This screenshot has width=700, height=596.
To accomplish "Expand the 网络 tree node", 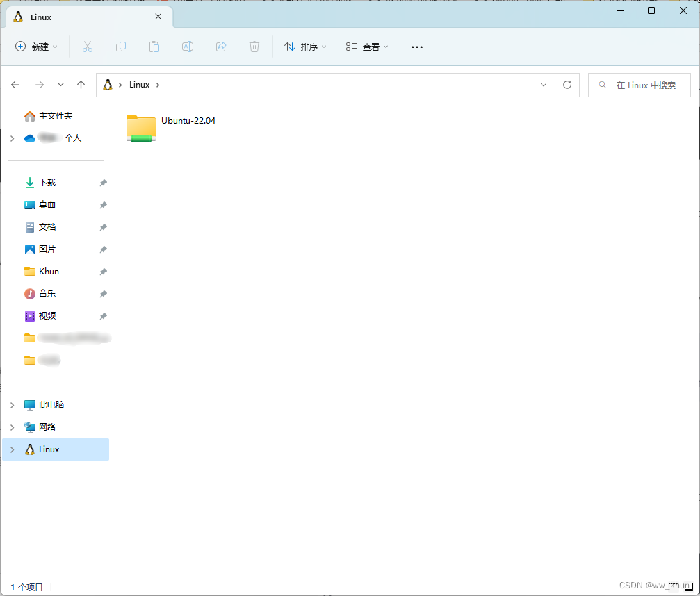I will pos(13,427).
